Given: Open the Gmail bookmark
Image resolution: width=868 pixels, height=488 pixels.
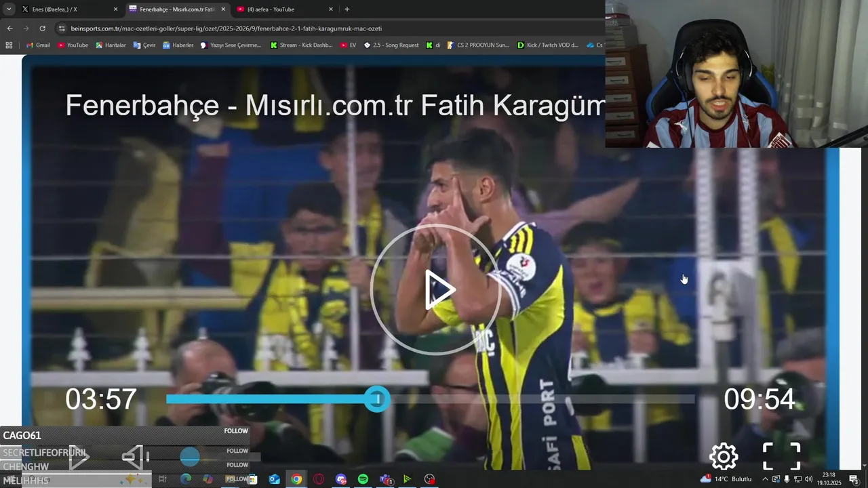Looking at the screenshot, I should 37,45.
